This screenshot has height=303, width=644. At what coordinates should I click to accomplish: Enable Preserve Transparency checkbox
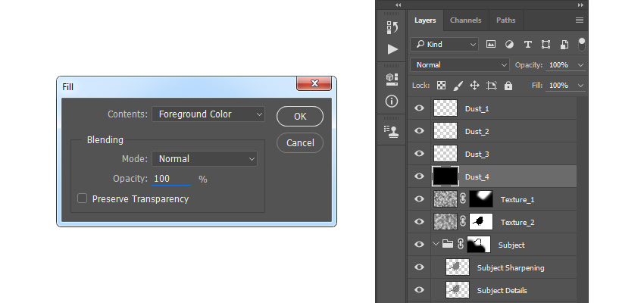[82, 198]
